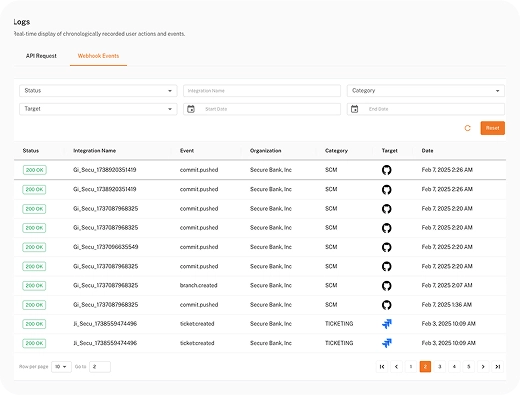The height and width of the screenshot is (395, 520).
Task: Click the orange refresh icon
Action: (x=467, y=128)
